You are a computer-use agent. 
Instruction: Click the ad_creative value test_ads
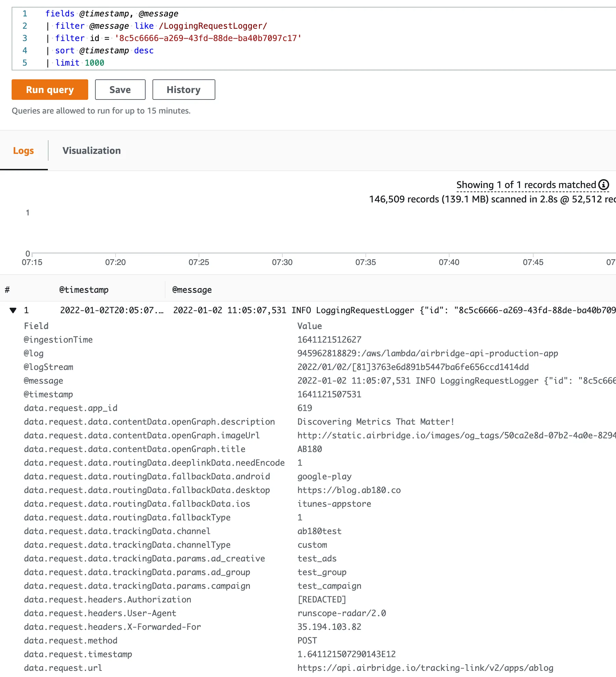pyautogui.click(x=317, y=558)
